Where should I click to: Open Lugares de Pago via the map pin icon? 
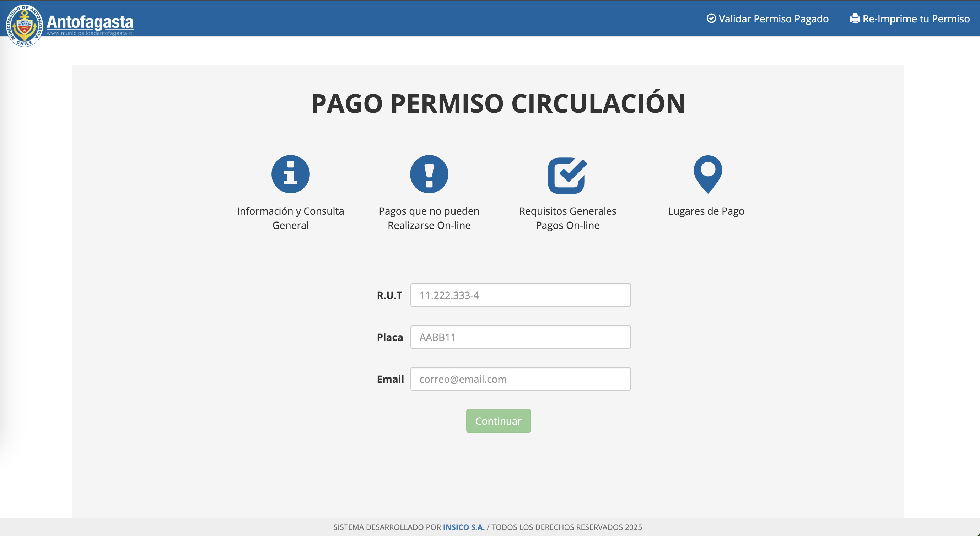(707, 175)
